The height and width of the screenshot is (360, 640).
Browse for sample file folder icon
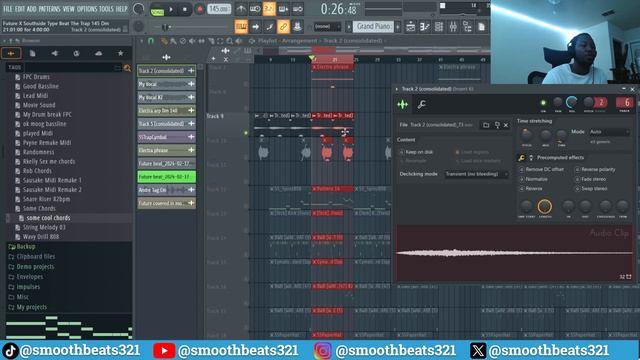486,125
